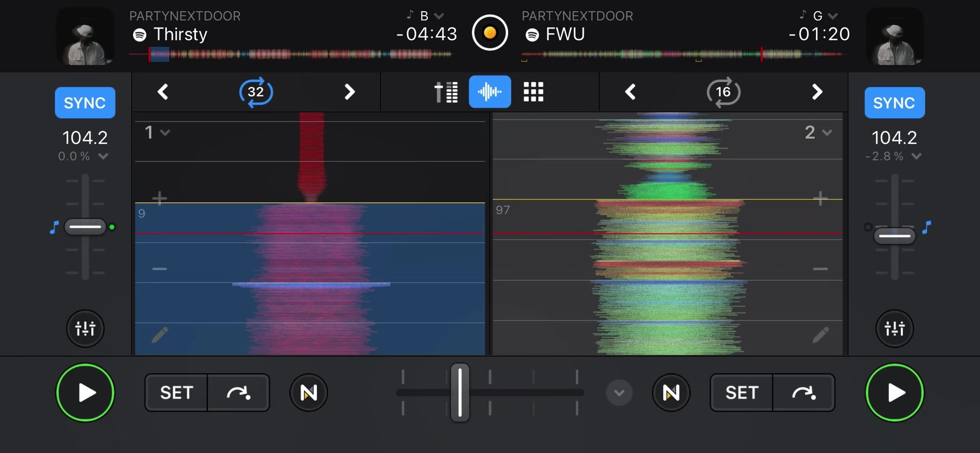Toggle right deck remaining time -01:20
980x453 pixels.
819,34
